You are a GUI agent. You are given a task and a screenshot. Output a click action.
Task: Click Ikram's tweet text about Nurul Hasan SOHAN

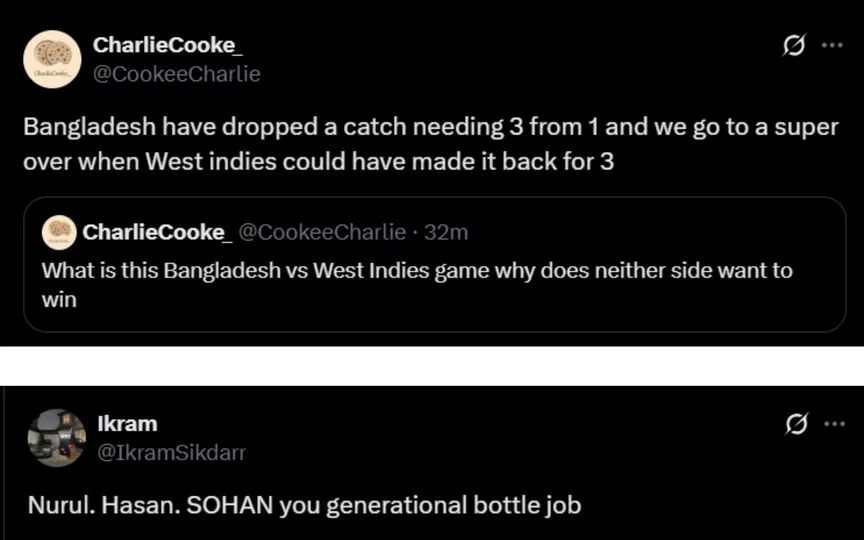(x=302, y=505)
